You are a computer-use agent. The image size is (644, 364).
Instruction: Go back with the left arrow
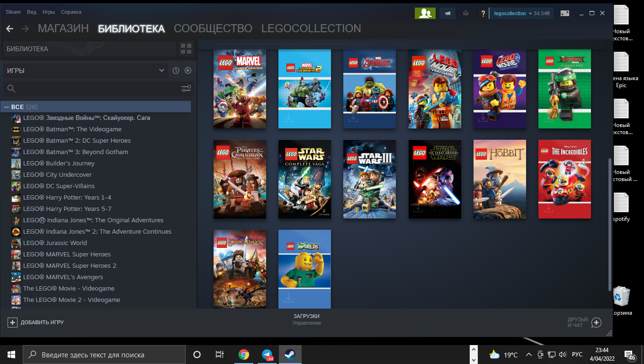point(9,29)
